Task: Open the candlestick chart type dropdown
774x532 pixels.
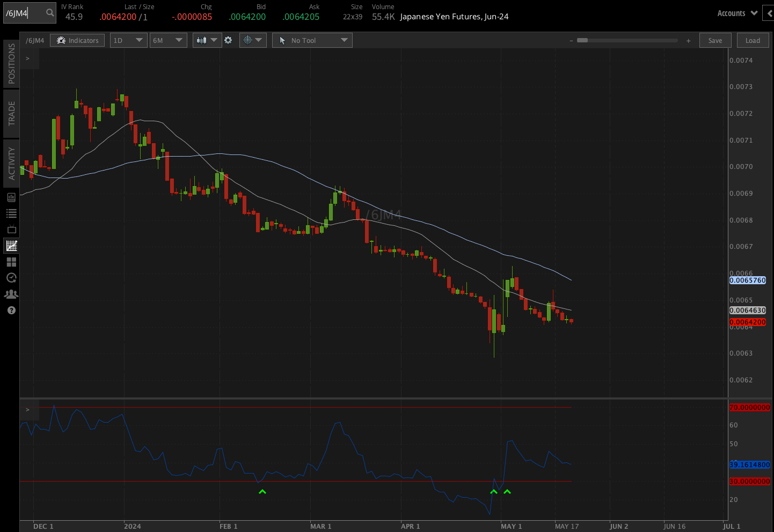Action: pyautogui.click(x=207, y=40)
